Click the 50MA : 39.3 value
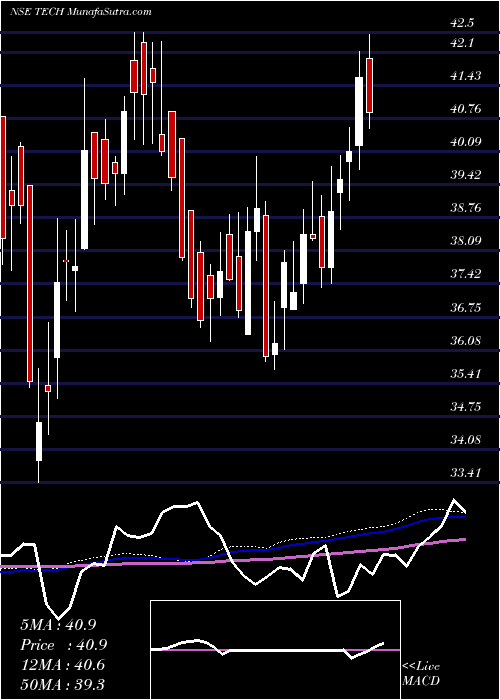The image size is (500, 700). point(63,685)
